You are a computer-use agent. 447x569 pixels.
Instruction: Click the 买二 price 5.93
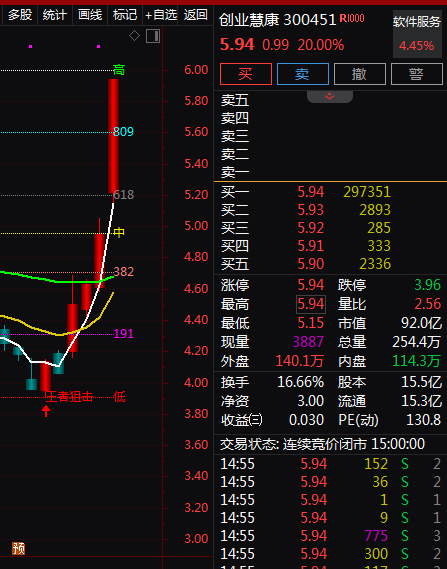click(311, 210)
